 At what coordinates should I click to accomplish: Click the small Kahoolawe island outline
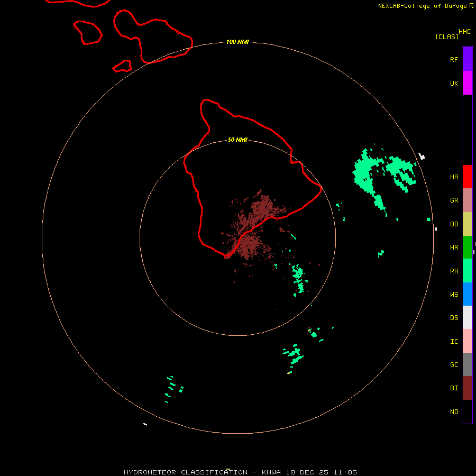122,66
